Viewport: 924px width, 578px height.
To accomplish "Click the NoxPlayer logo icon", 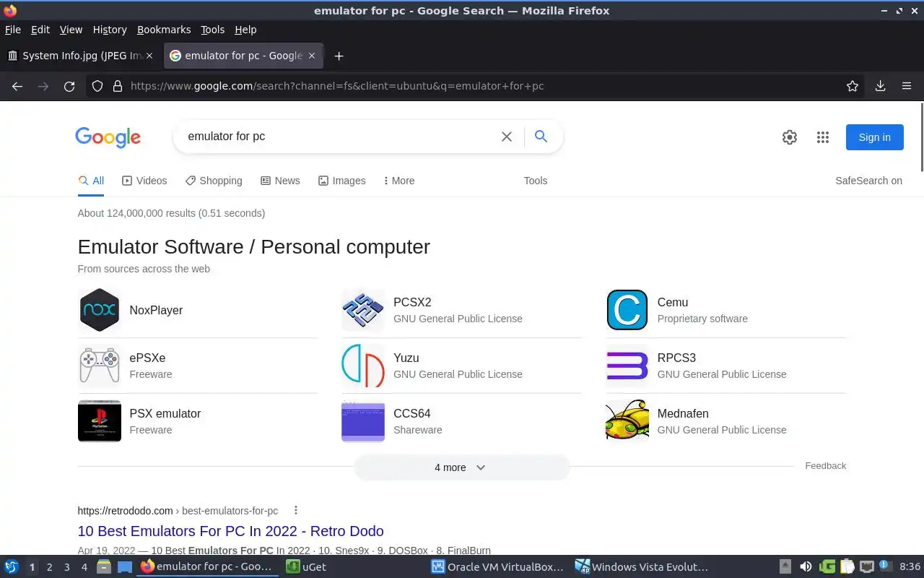I will click(x=99, y=310).
